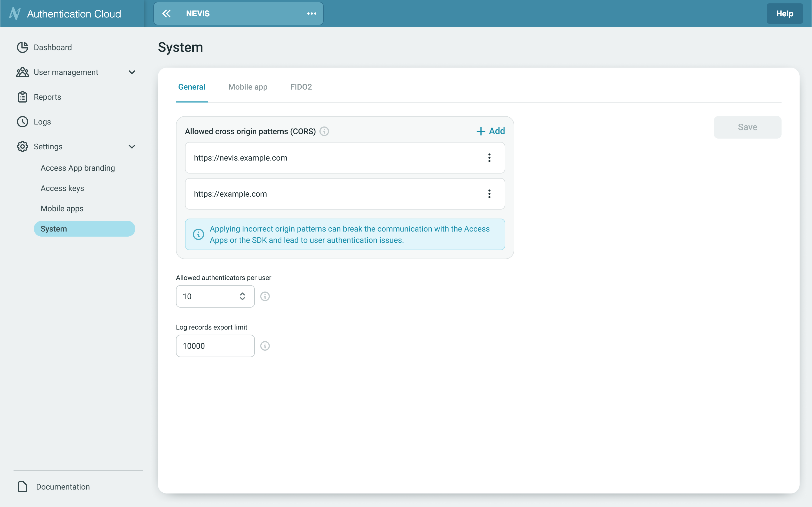Collapse the Settings section chevron
Image resolution: width=812 pixels, height=507 pixels.
tap(132, 146)
